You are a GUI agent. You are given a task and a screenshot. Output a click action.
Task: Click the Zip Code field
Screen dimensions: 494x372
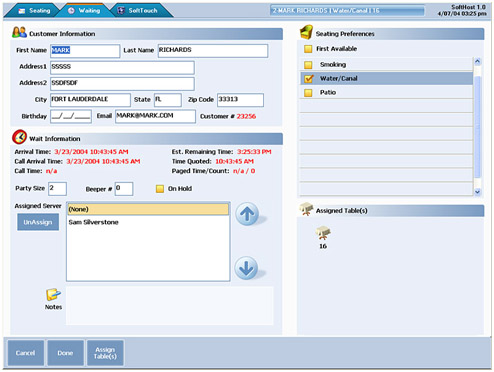(240, 100)
